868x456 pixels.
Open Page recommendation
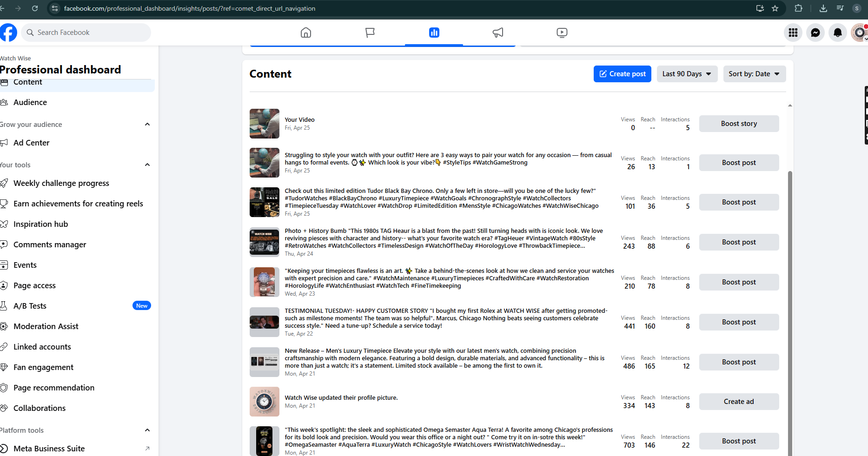pos(77,388)
